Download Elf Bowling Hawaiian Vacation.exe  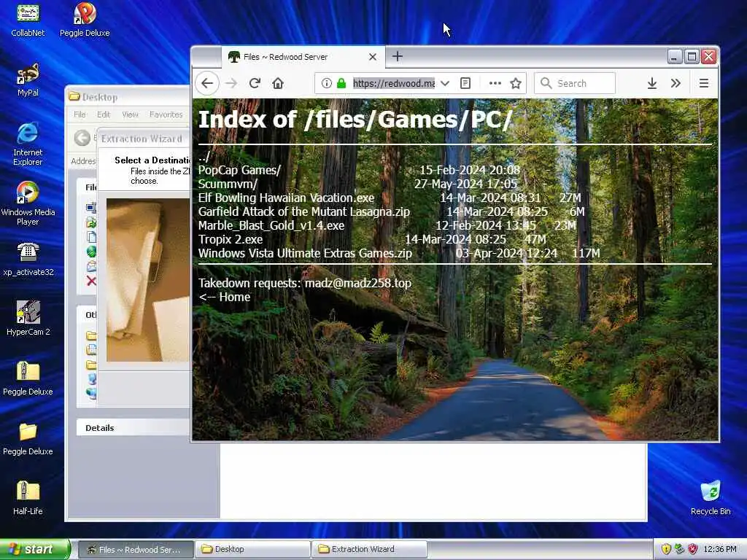pyautogui.click(x=286, y=198)
